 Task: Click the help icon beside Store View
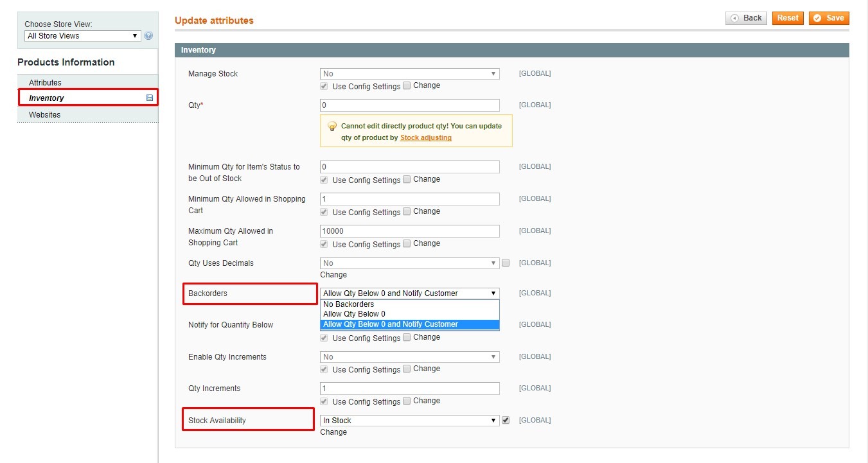coord(148,36)
